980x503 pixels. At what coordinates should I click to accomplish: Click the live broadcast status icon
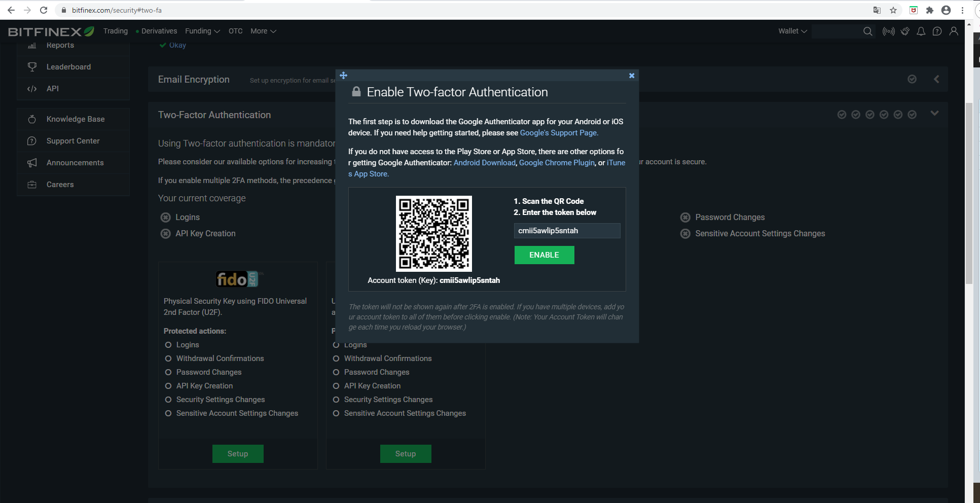coord(888,31)
